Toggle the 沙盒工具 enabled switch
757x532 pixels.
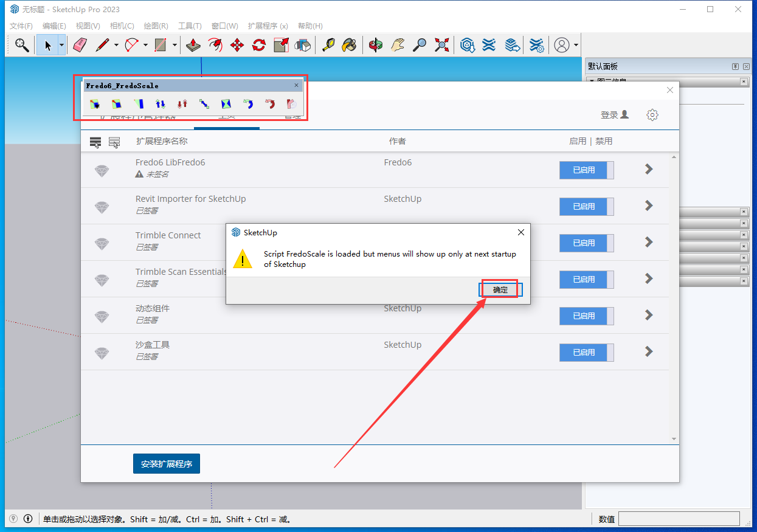[587, 353]
